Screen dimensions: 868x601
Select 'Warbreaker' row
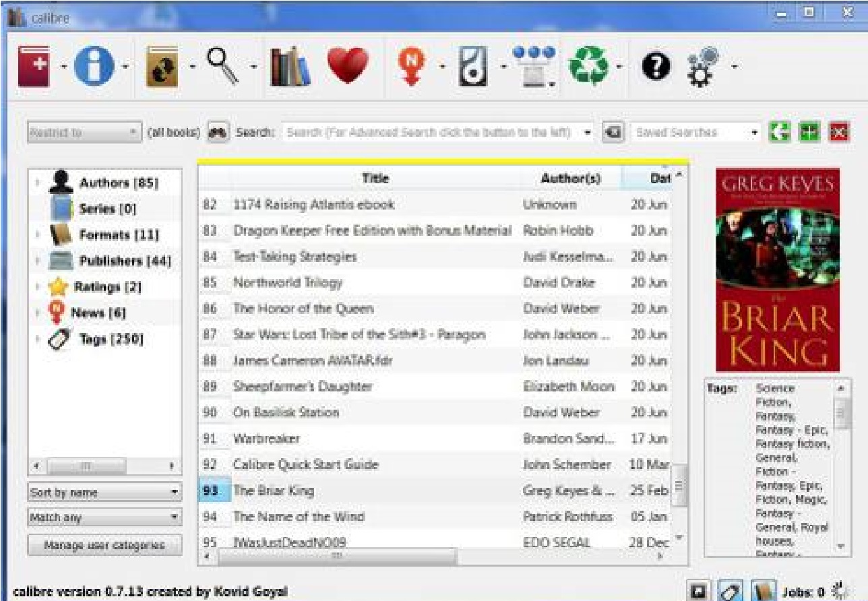(435, 439)
